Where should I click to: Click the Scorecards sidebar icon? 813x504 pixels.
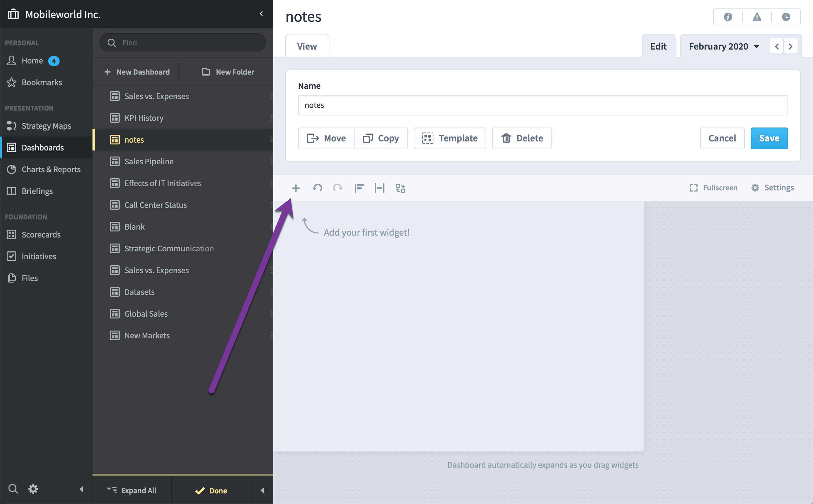point(12,234)
